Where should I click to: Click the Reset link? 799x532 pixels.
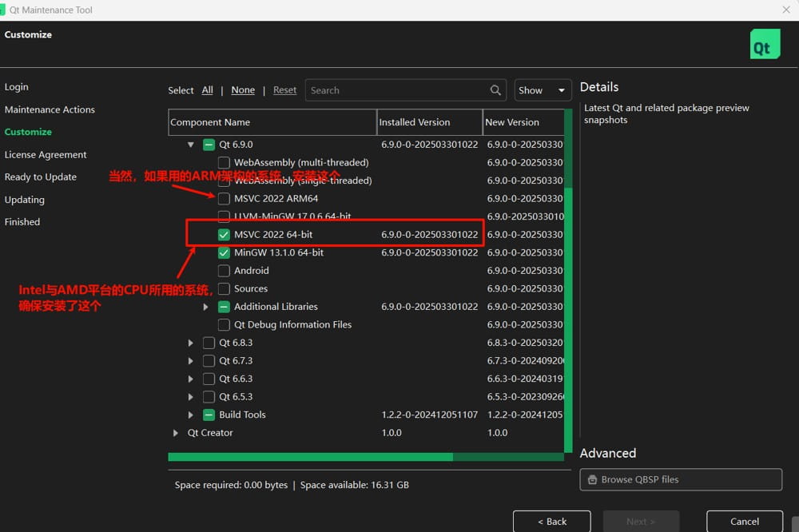pos(284,90)
